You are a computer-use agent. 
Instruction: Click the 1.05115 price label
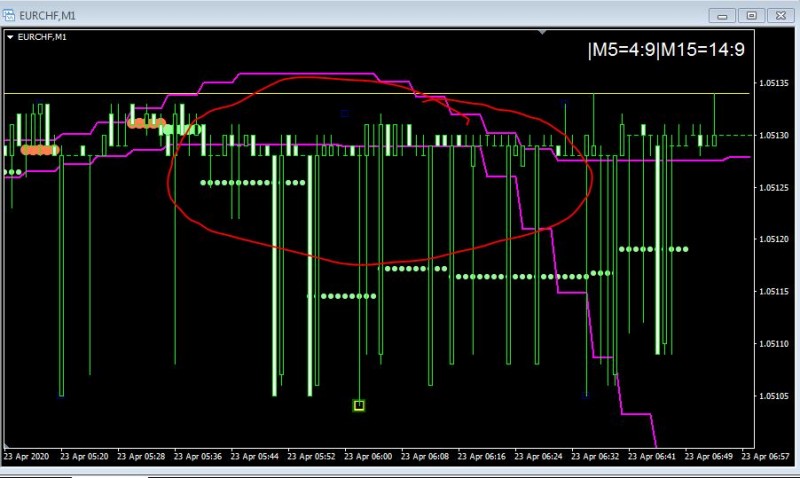coord(773,291)
